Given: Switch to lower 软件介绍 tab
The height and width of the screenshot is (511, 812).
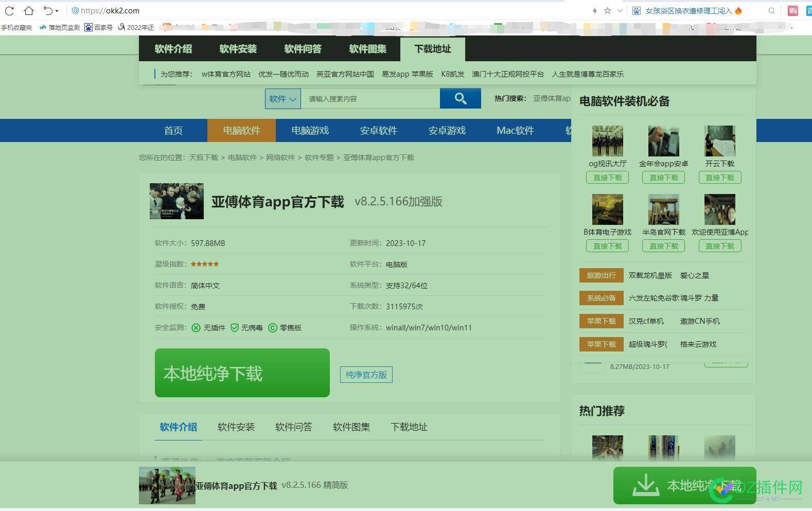Looking at the screenshot, I should click(x=178, y=427).
